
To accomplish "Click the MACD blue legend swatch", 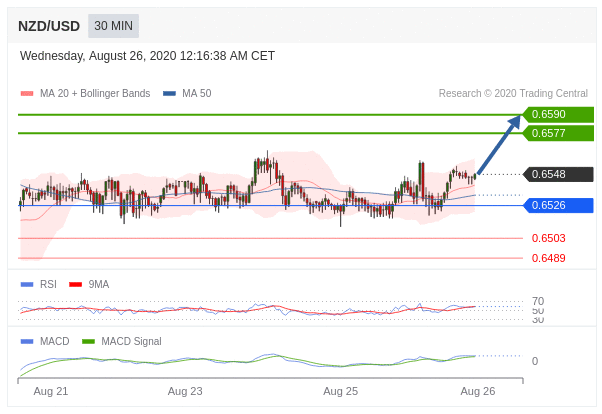I will point(27,341).
